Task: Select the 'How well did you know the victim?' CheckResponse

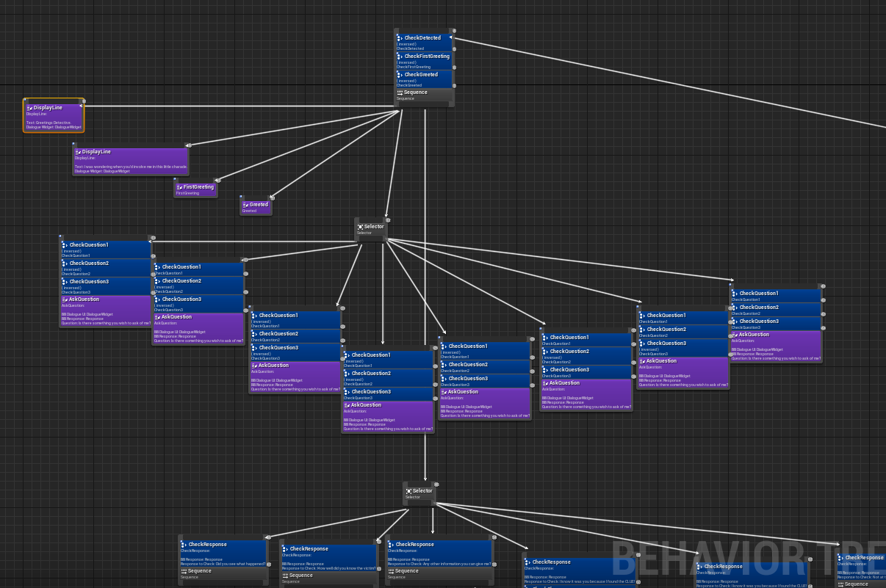Action: coord(328,558)
